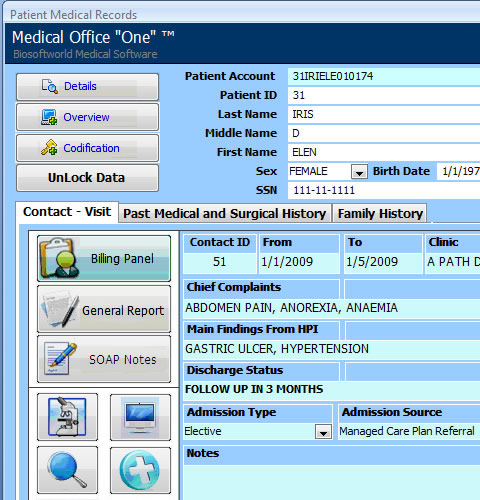Click the clipboard icon on Billing Panel
This screenshot has width=480, height=500.
tap(58, 258)
